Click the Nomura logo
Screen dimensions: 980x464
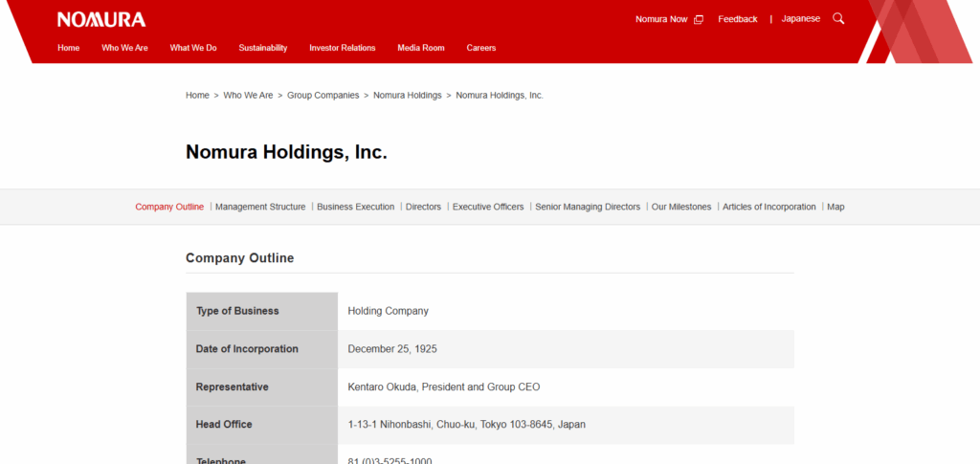tap(101, 19)
